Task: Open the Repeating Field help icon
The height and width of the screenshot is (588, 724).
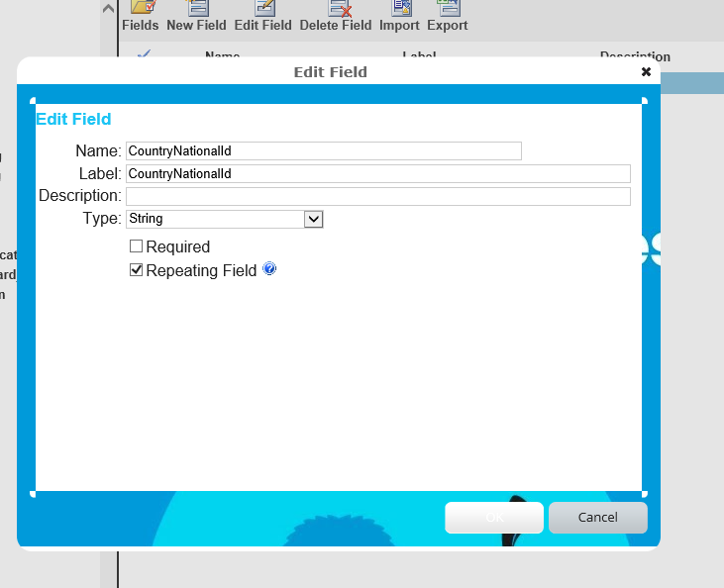Action: 269,268
